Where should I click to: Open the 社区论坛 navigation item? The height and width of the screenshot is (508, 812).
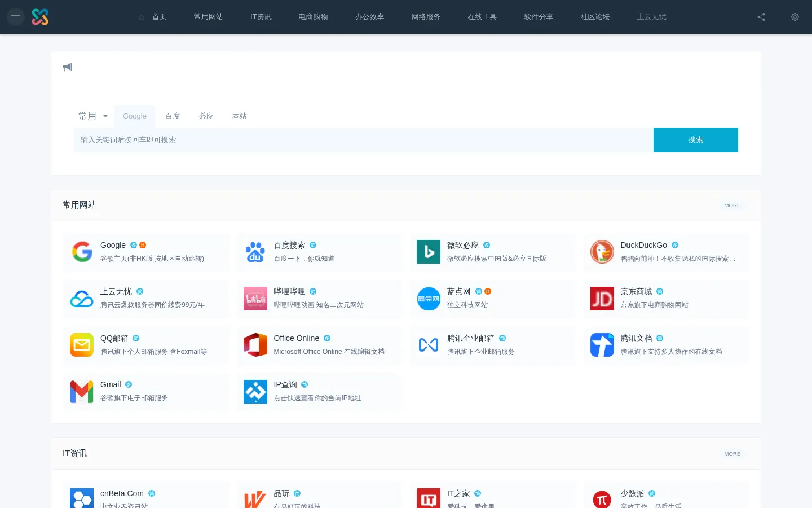click(x=595, y=17)
